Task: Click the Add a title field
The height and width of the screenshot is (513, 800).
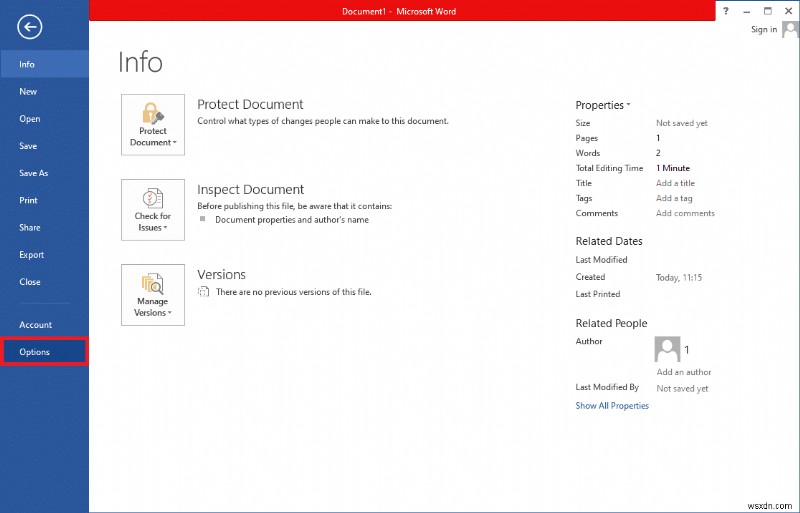Action: click(x=675, y=183)
